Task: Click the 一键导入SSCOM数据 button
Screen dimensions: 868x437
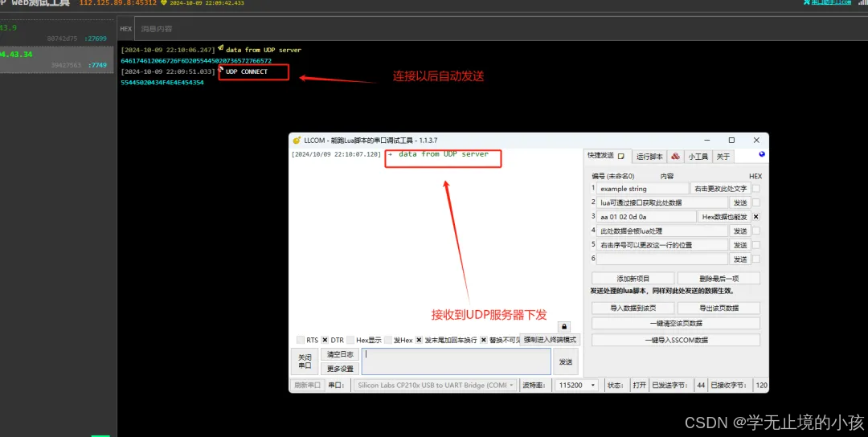Action: pos(676,340)
